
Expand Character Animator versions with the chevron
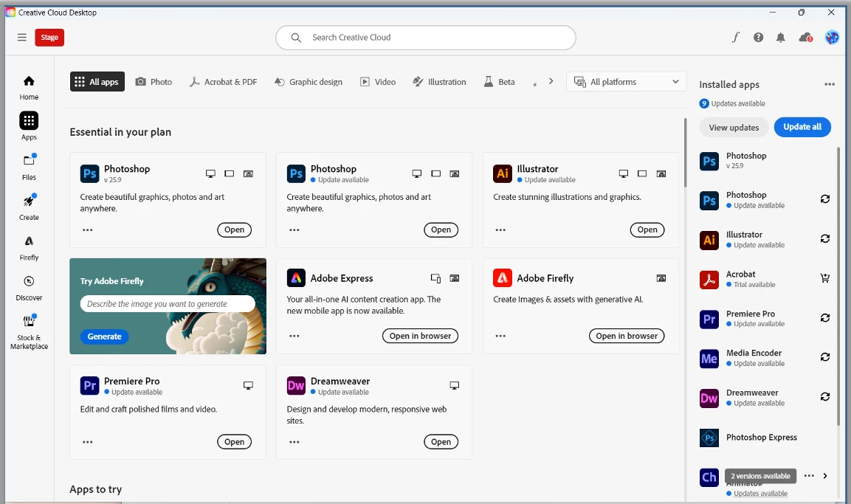coord(825,476)
